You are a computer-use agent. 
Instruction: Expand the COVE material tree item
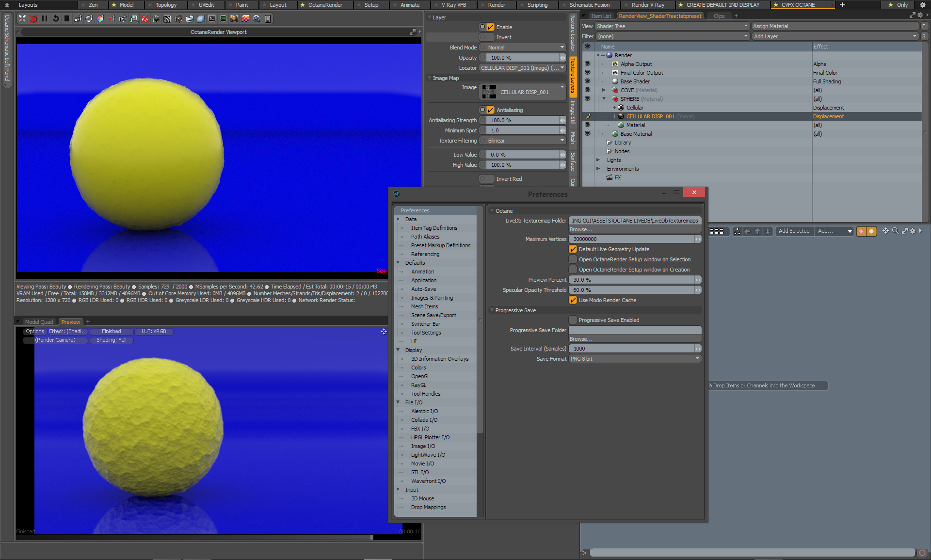604,90
